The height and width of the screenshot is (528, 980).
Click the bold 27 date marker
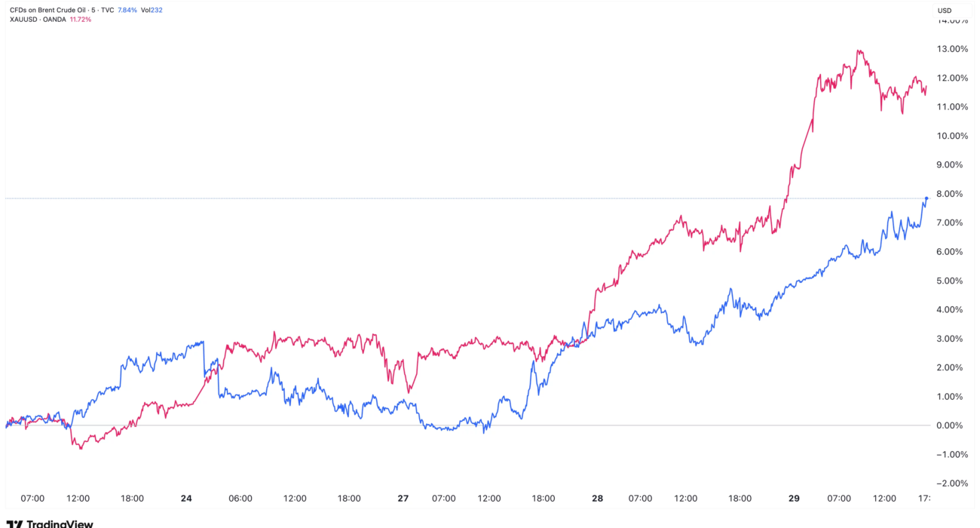(x=403, y=499)
